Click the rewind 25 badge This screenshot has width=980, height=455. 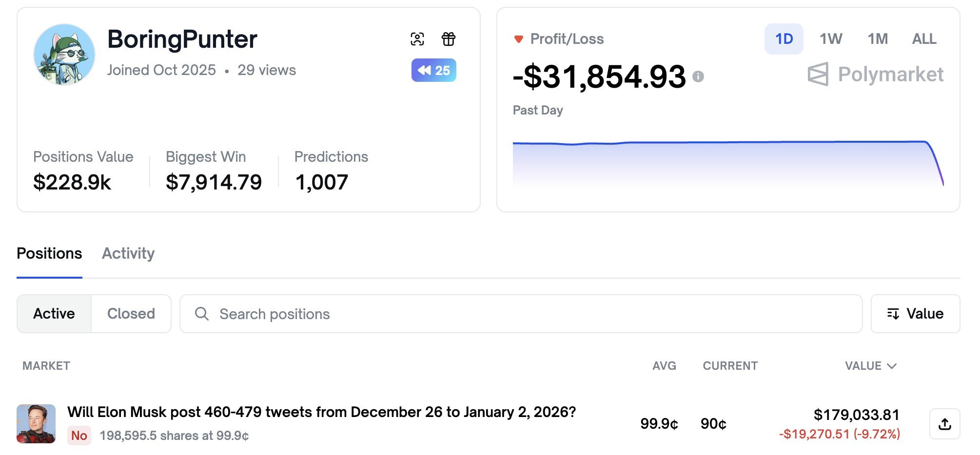coord(433,70)
